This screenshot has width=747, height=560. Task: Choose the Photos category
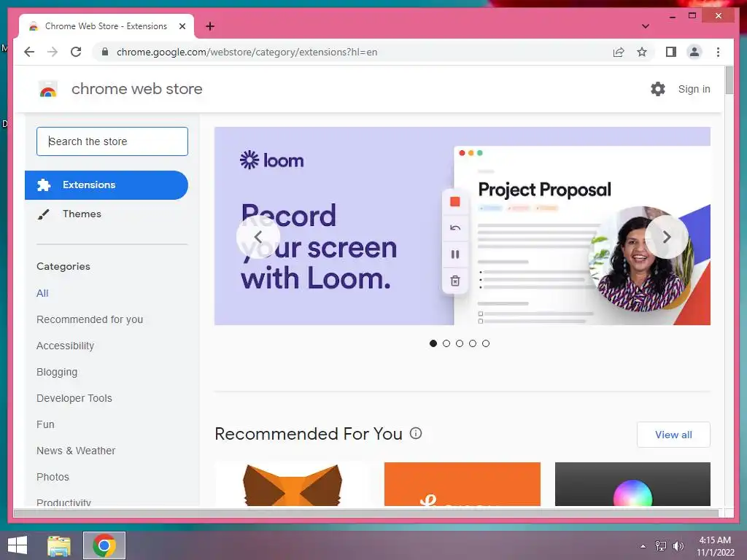click(53, 477)
